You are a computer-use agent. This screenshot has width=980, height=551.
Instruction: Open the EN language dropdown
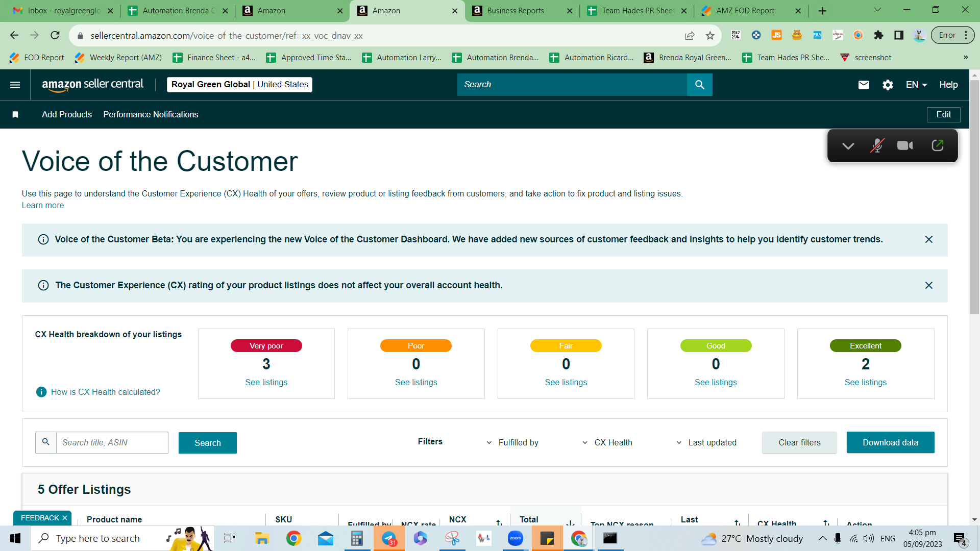(916, 85)
